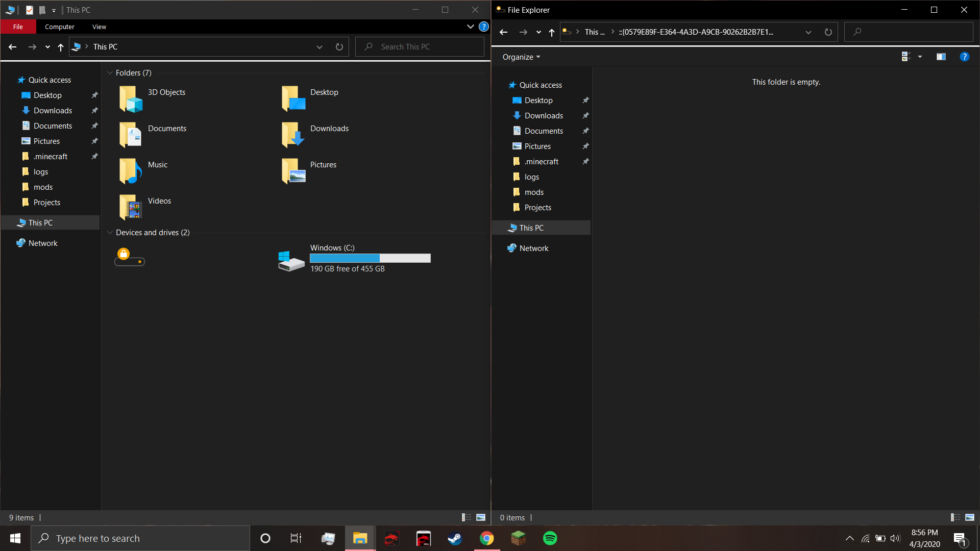
Task: Open recent locations dropdown in File Explorer window
Action: [538, 32]
